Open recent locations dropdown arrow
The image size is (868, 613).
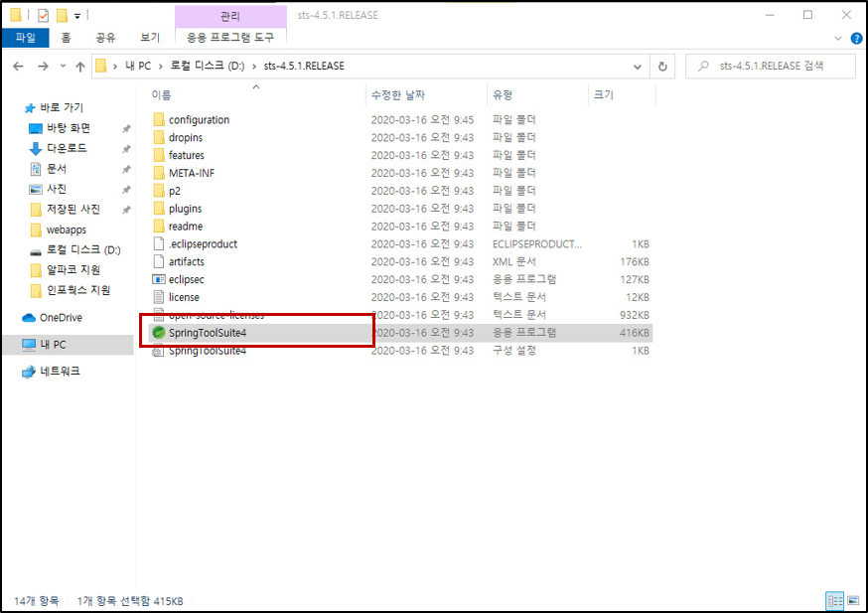(x=63, y=67)
